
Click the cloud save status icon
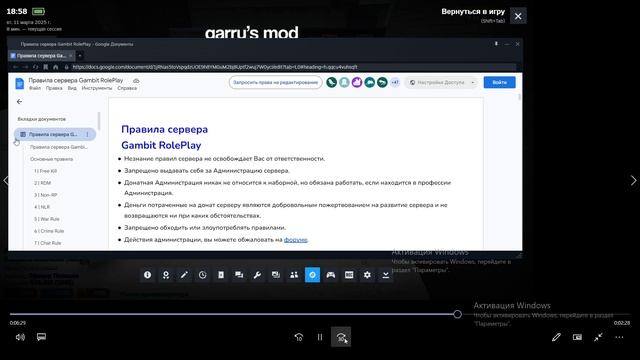pyautogui.click(x=136, y=81)
